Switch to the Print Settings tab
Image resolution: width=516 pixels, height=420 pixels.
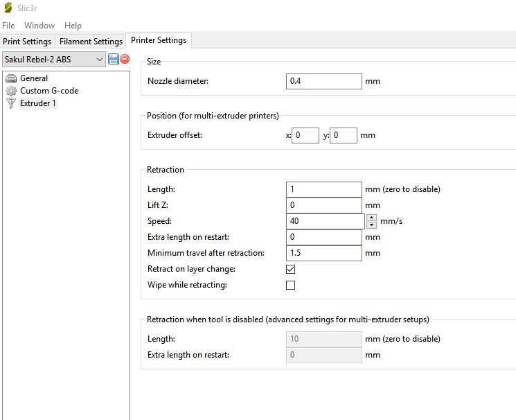[27, 42]
